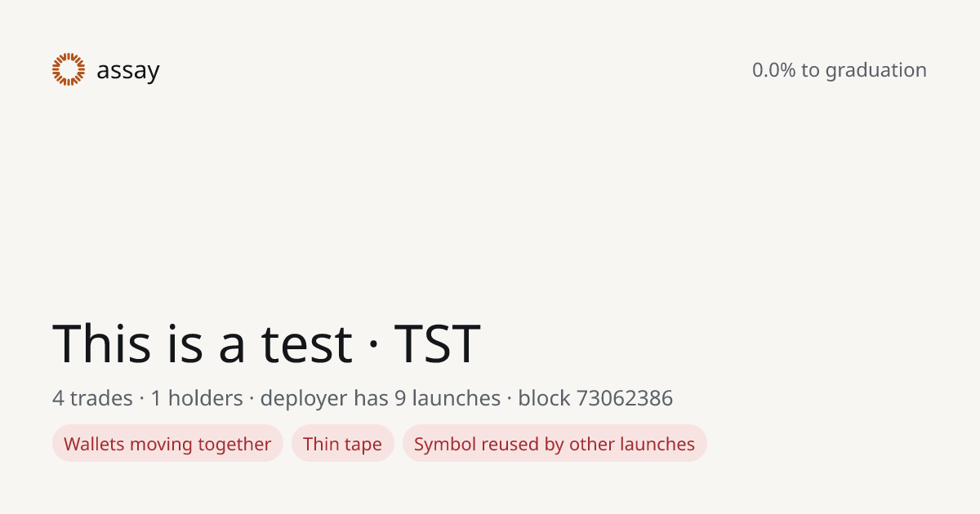Open the assay wordmark link
The image size is (980, 514).
(x=128, y=71)
